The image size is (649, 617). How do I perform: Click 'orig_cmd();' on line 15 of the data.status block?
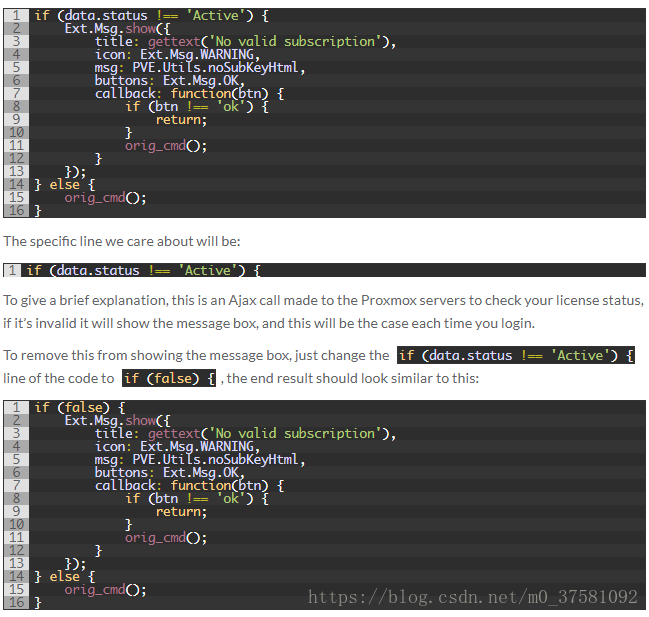106,197
